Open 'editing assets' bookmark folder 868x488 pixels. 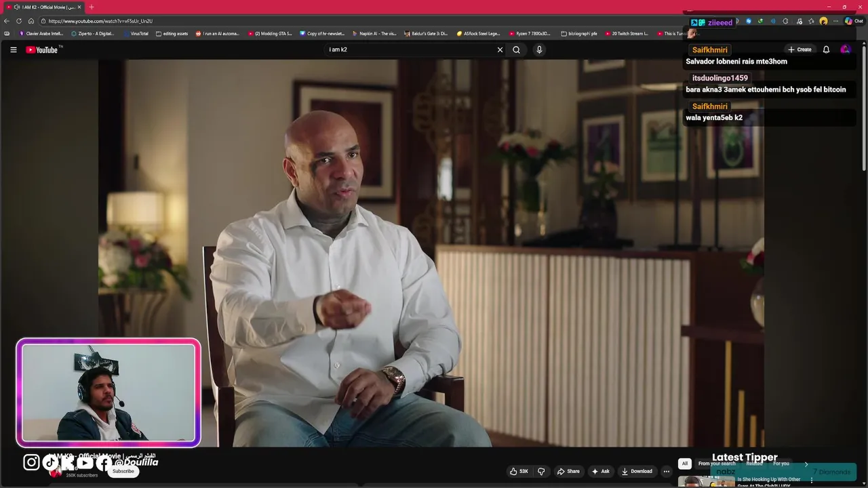(172, 33)
